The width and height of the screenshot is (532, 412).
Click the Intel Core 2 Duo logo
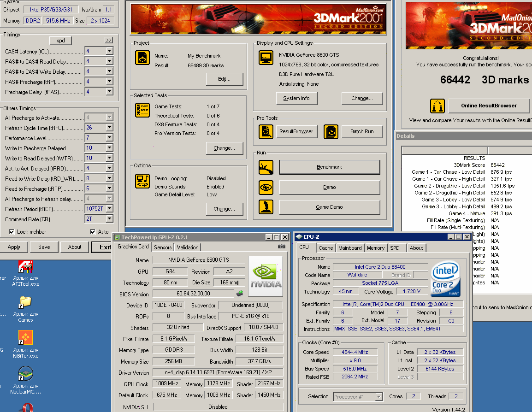click(x=446, y=279)
